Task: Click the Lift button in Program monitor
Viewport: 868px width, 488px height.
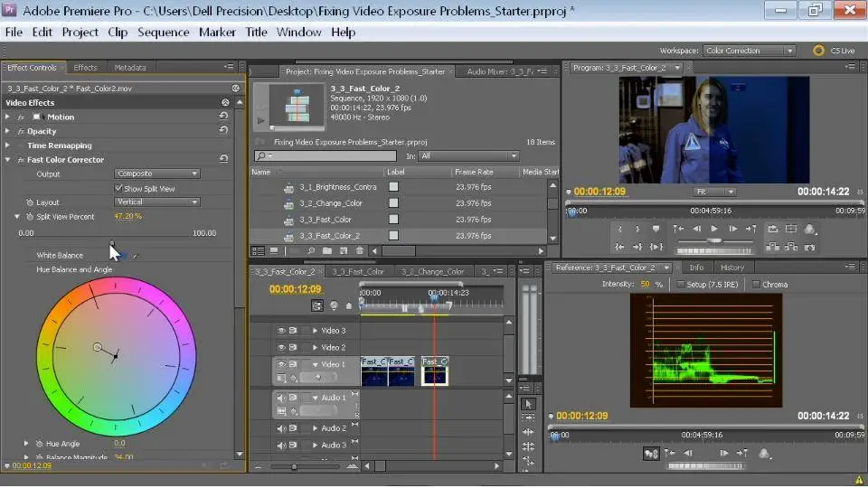Action: [773, 247]
